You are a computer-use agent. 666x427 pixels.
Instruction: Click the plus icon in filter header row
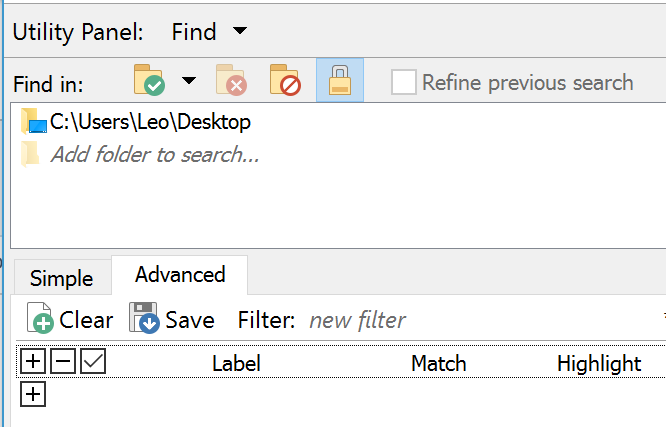coord(33,362)
